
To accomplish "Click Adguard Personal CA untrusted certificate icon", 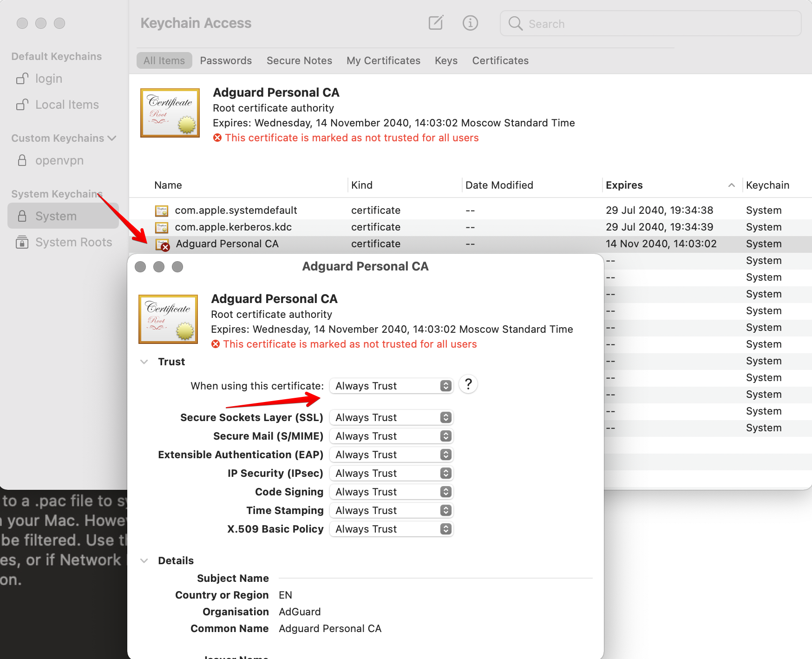I will point(162,244).
